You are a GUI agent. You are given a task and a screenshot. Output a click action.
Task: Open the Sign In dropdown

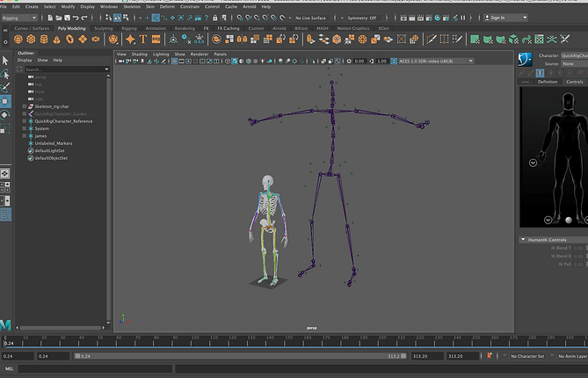point(505,18)
